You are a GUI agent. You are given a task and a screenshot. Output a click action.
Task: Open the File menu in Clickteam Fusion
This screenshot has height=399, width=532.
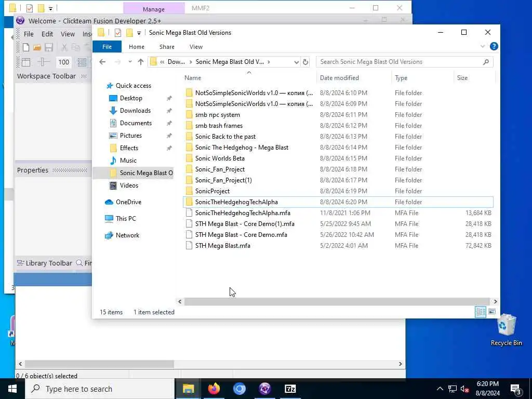click(29, 34)
